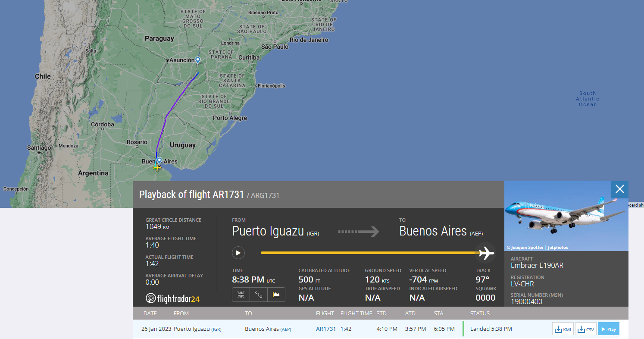Click the average arrival delay 0:00
Image resolution: width=644 pixels, height=339 pixels.
(x=152, y=282)
